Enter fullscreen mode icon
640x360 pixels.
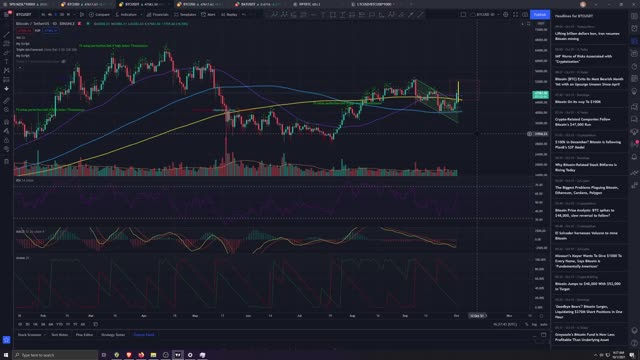[515, 14]
